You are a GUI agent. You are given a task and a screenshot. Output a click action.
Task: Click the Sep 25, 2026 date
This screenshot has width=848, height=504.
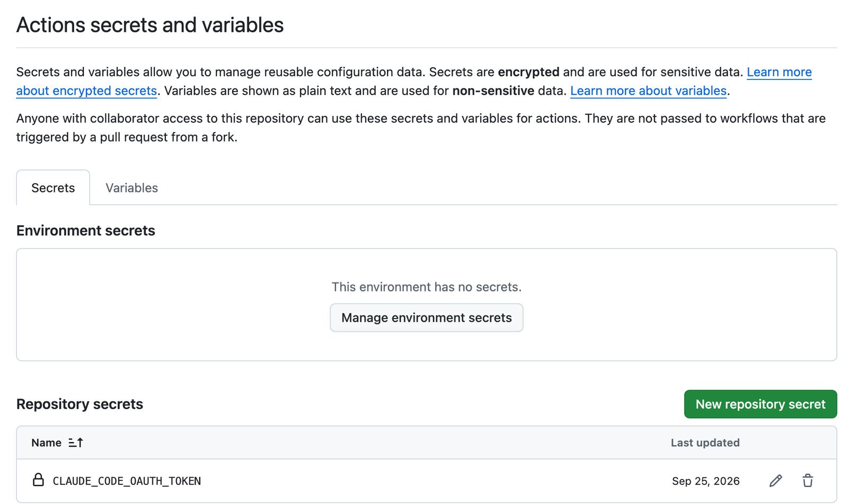tap(706, 481)
